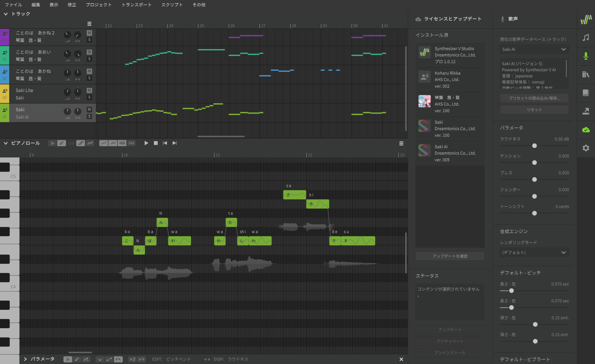Open settings with the gear icon
The height and width of the screenshot is (364, 595).
click(x=586, y=148)
